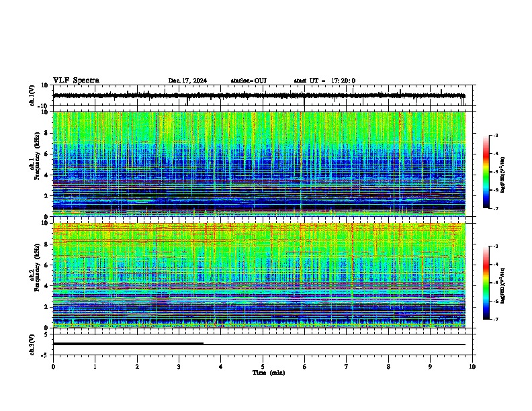Click the ch.2 spectrogram color scale bar
The image size is (532, 411).
(x=486, y=283)
